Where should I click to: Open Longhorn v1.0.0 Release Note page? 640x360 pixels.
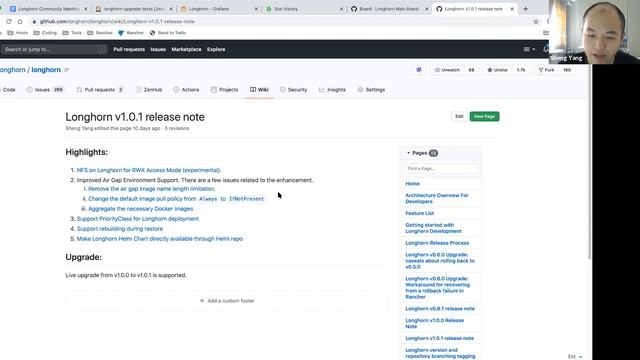pyautogui.click(x=434, y=323)
